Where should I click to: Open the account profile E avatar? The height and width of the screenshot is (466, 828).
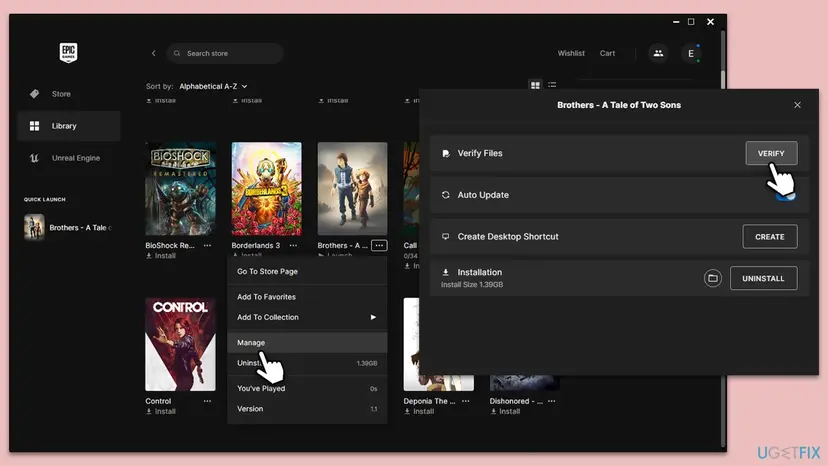[x=691, y=53]
